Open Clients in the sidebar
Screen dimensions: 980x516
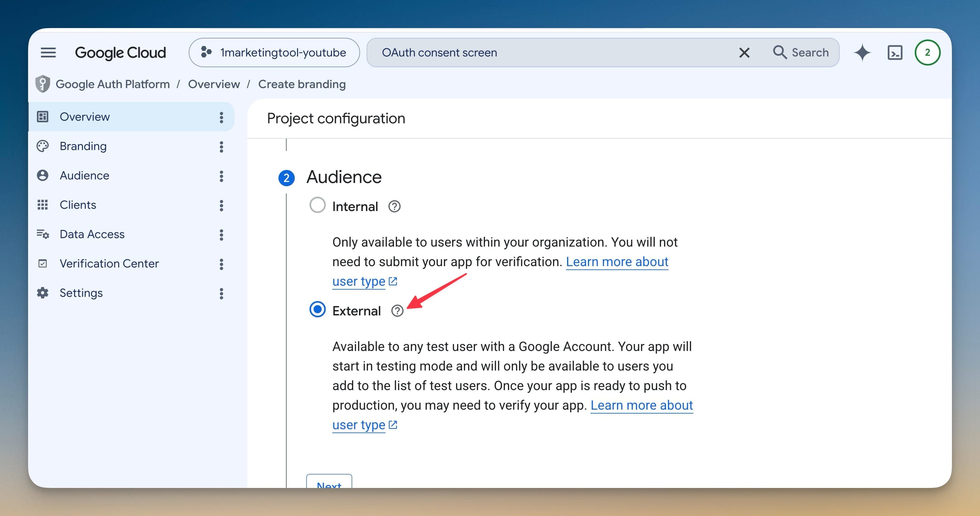click(131, 205)
